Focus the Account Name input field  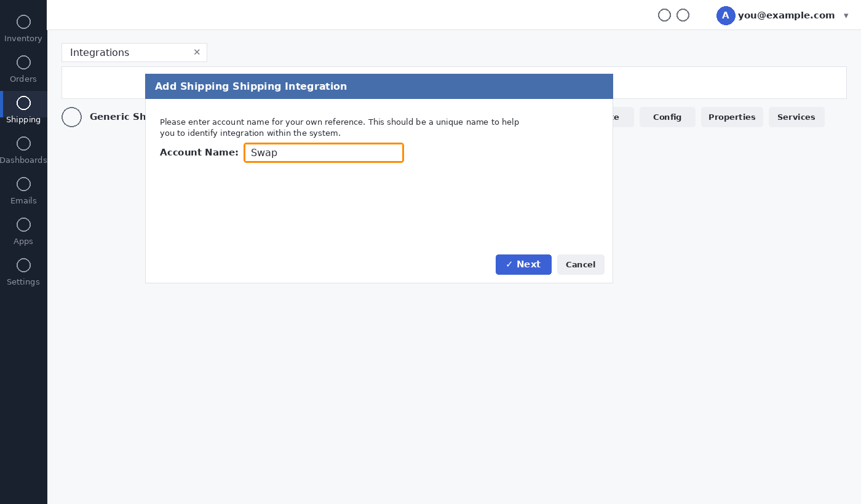[x=323, y=152]
